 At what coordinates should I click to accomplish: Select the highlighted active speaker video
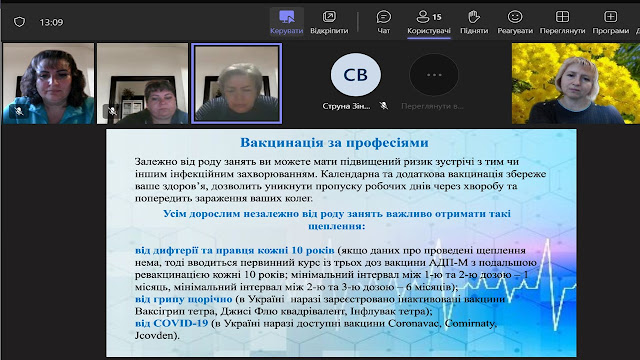click(237, 83)
